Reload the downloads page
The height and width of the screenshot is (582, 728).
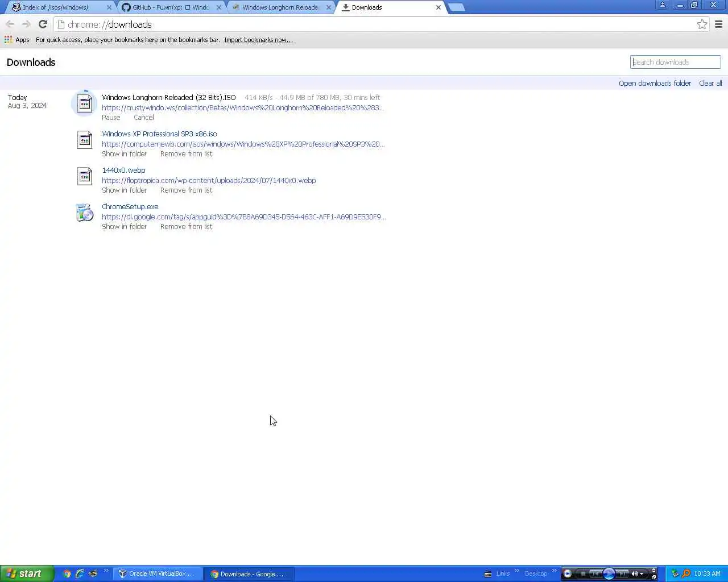point(43,24)
